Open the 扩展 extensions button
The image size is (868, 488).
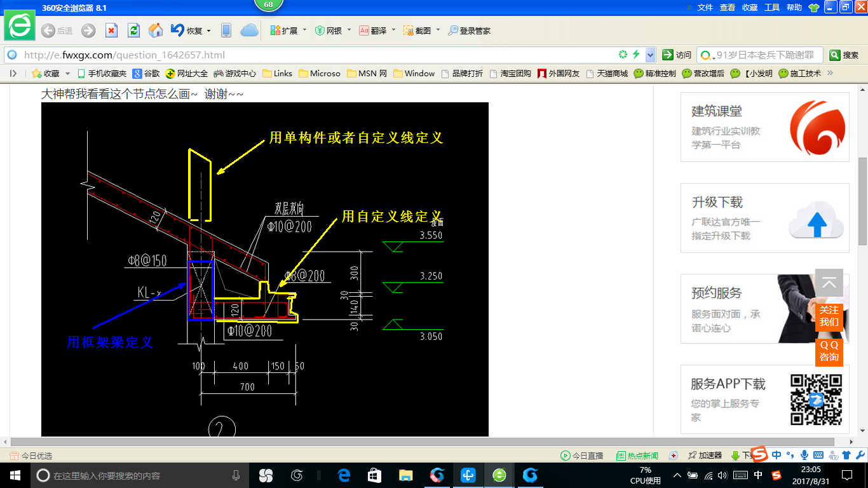pos(284,30)
